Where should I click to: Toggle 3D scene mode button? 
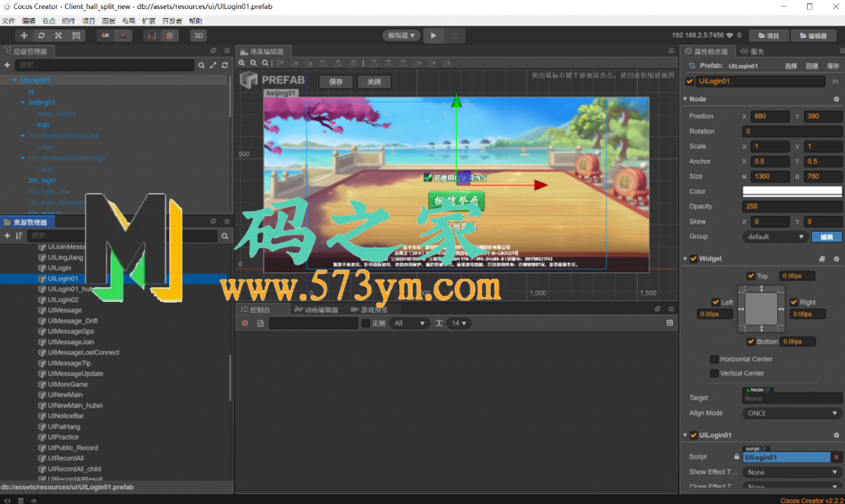(198, 35)
